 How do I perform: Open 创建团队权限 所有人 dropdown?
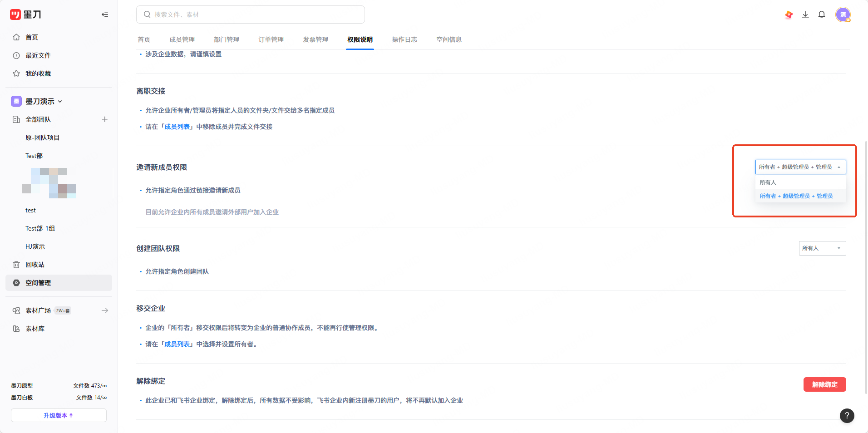pos(822,248)
